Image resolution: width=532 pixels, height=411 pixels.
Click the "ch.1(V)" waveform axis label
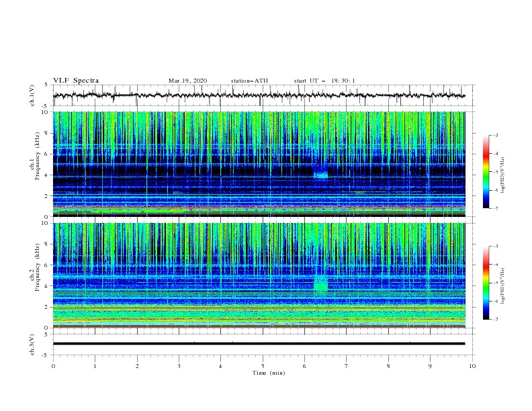(x=32, y=95)
